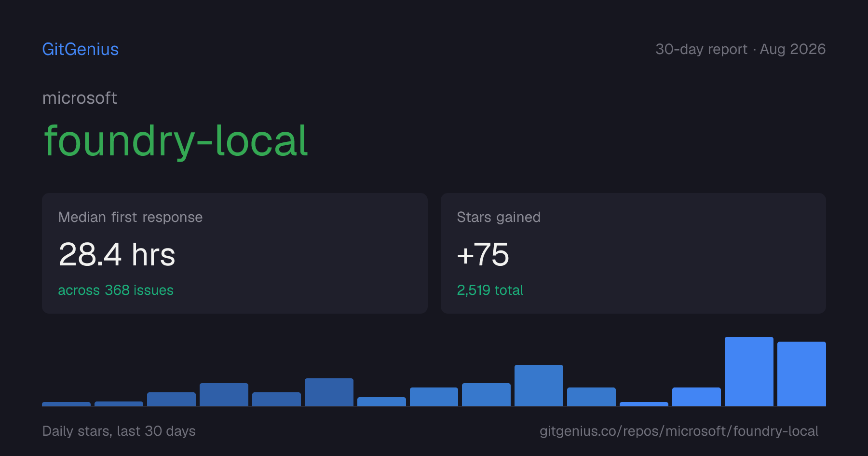Click the 'Median first response' label
Viewport: 868px width, 456px height.
130,217
